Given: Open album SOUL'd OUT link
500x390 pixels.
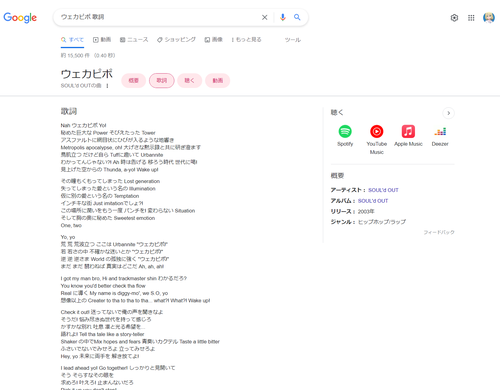Looking at the screenshot, I should 373,201.
